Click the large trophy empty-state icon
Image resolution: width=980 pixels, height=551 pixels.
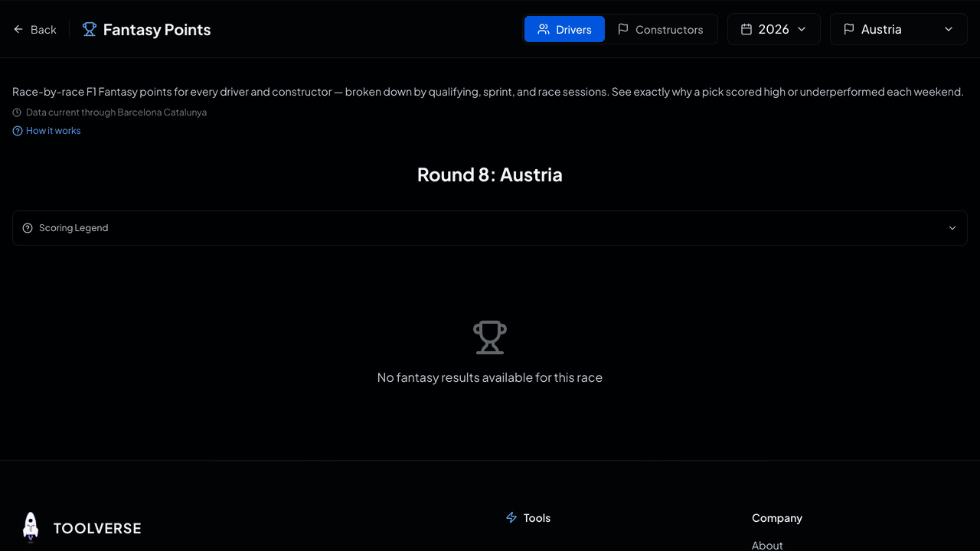[x=490, y=337]
